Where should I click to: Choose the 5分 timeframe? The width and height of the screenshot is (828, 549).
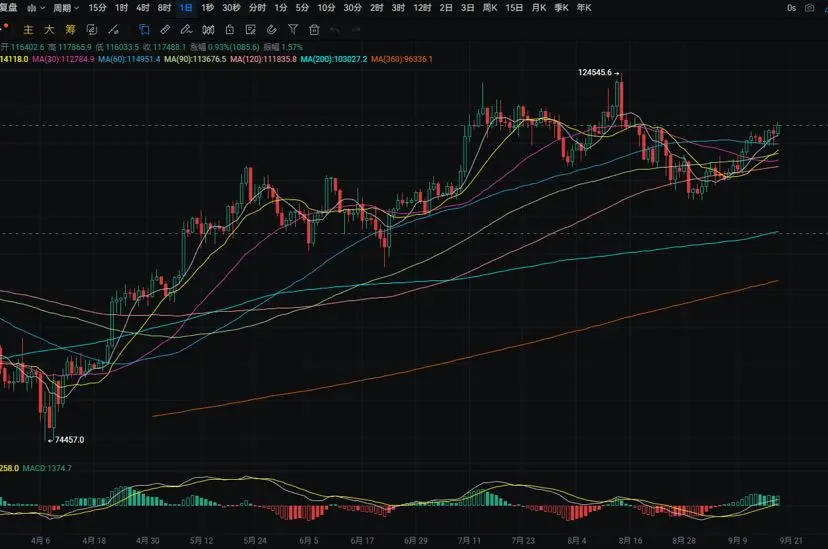[x=302, y=8]
